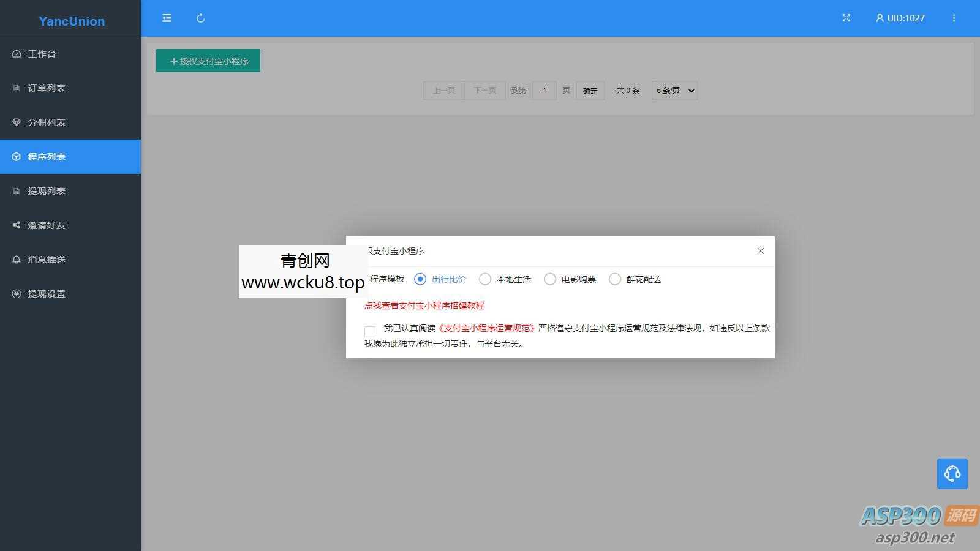Click the refresh icon in the top bar
The width and height of the screenshot is (980, 551).
(200, 19)
